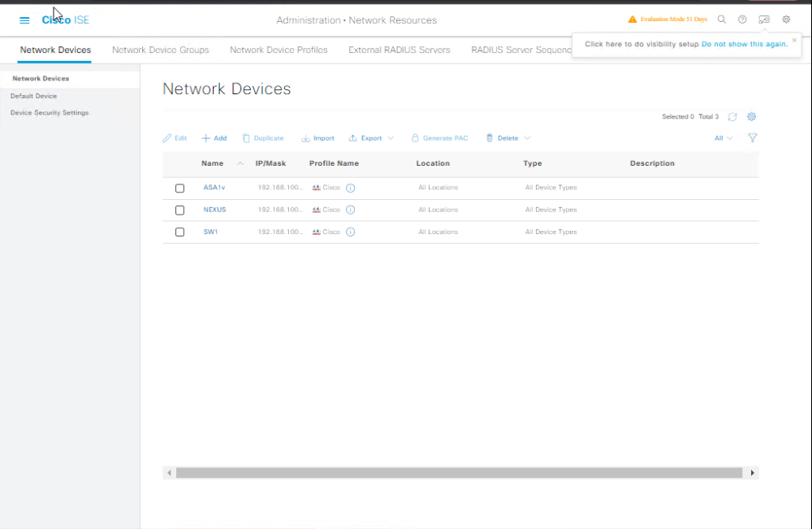Viewport: 812px width, 529px height.
Task: Click the Duplicate button
Action: (263, 138)
